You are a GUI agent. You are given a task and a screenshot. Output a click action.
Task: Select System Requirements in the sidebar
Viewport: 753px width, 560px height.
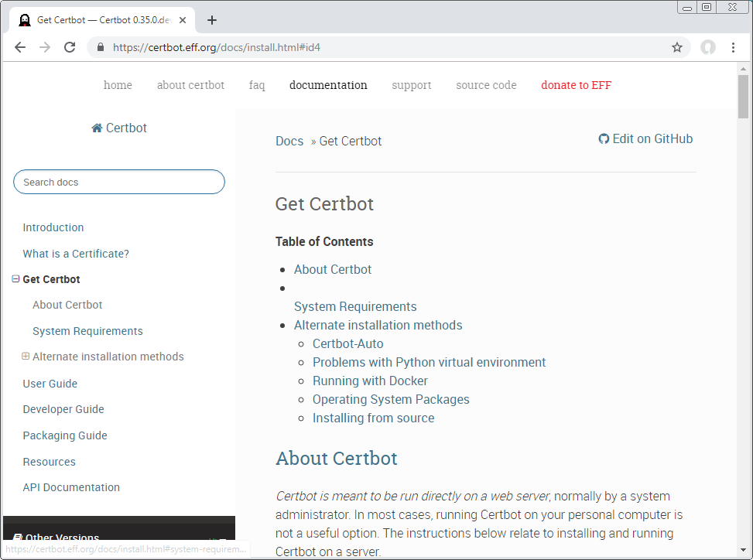(87, 331)
